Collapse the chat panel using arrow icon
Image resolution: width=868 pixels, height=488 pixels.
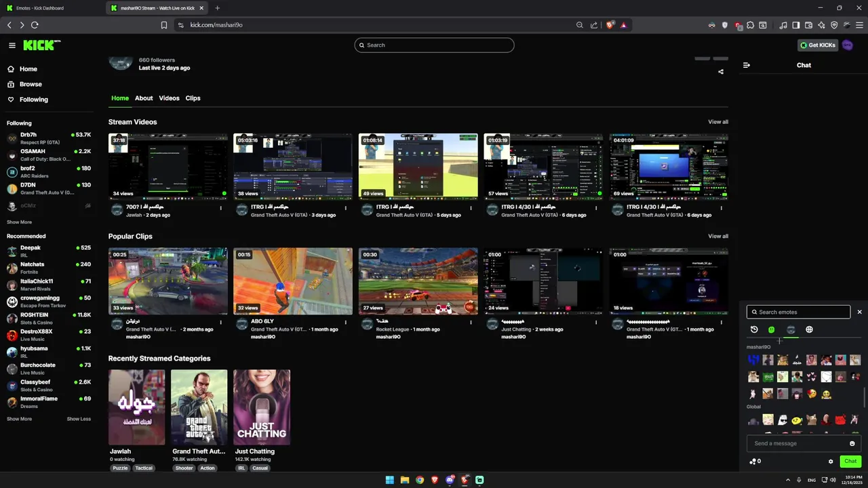[x=747, y=65]
